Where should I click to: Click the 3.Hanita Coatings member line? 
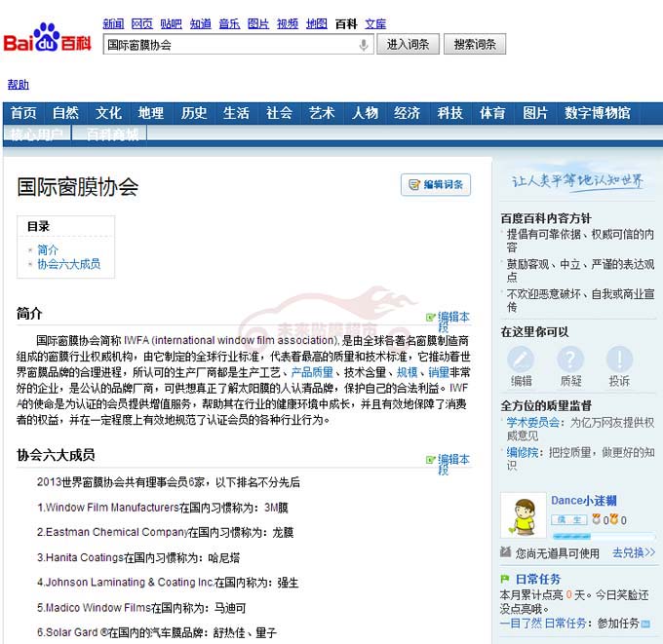click(138, 558)
